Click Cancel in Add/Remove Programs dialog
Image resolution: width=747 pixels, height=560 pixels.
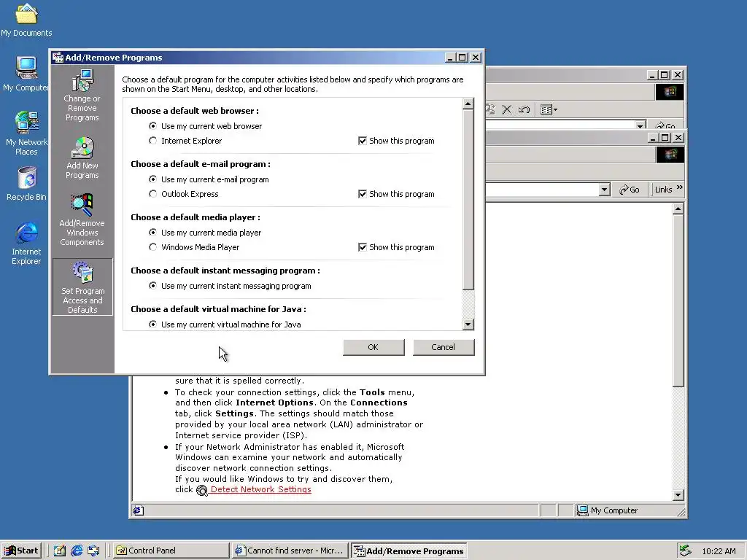pyautogui.click(x=444, y=347)
